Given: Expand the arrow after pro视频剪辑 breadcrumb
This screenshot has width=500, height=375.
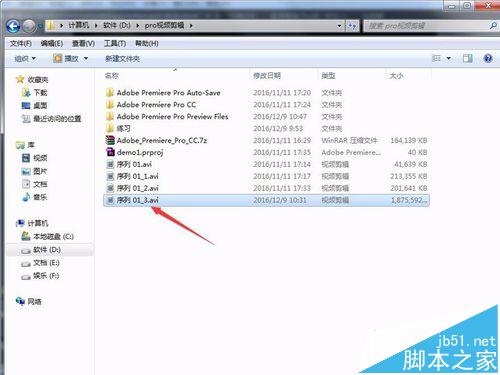Looking at the screenshot, I should pyautogui.click(x=191, y=26).
